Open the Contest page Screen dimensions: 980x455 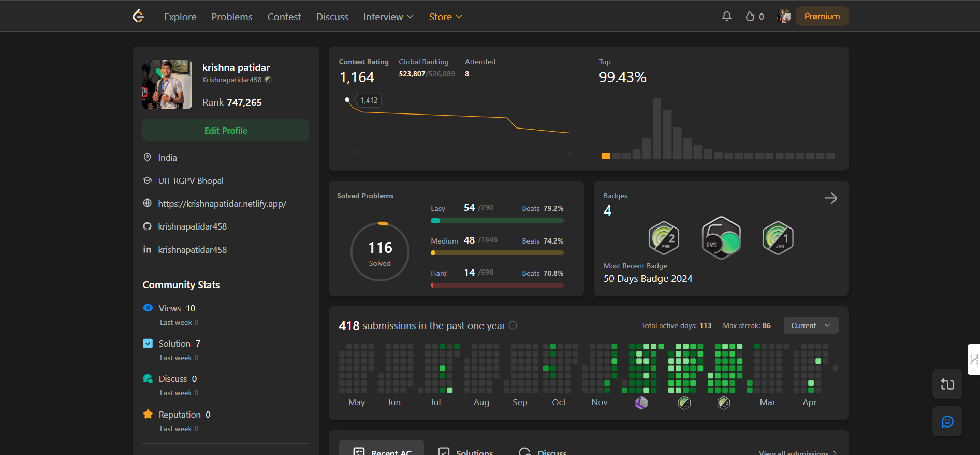click(x=284, y=17)
